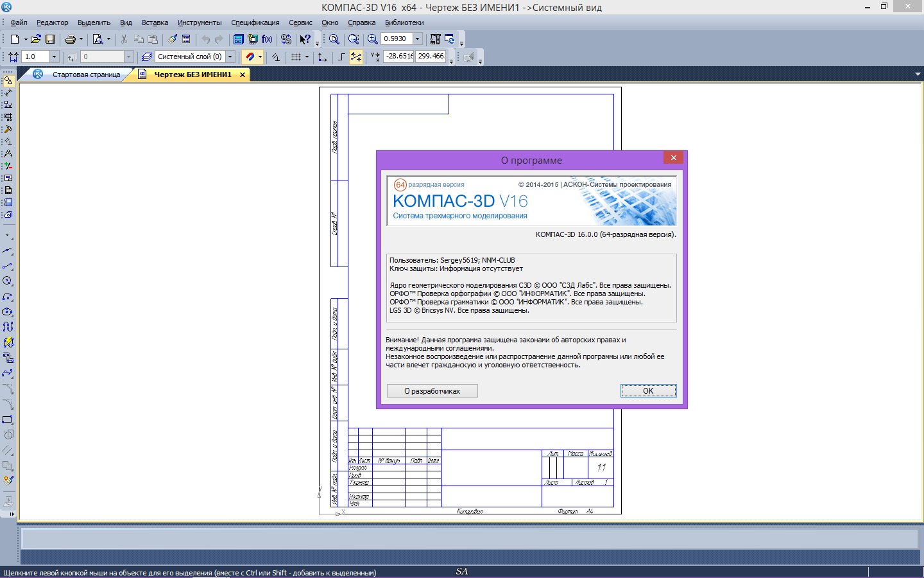Click the zoom factor field 0.5930

397,39
